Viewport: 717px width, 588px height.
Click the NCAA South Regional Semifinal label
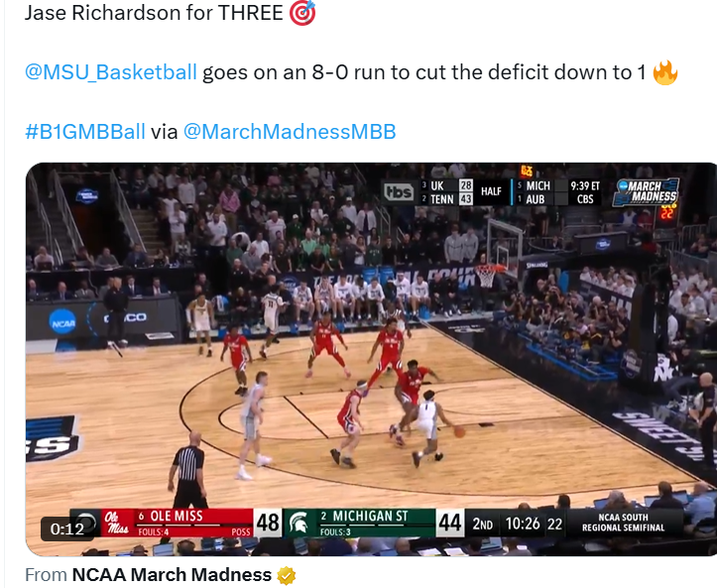(623, 523)
